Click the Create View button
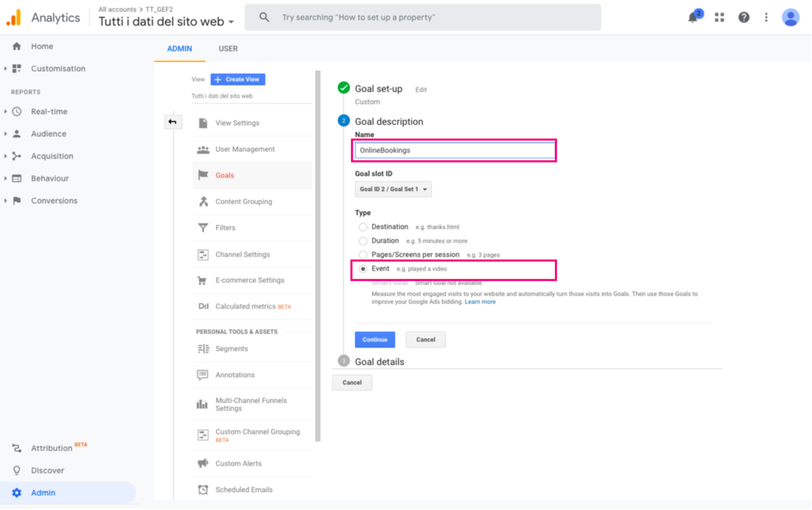The width and height of the screenshot is (812, 510). point(238,79)
